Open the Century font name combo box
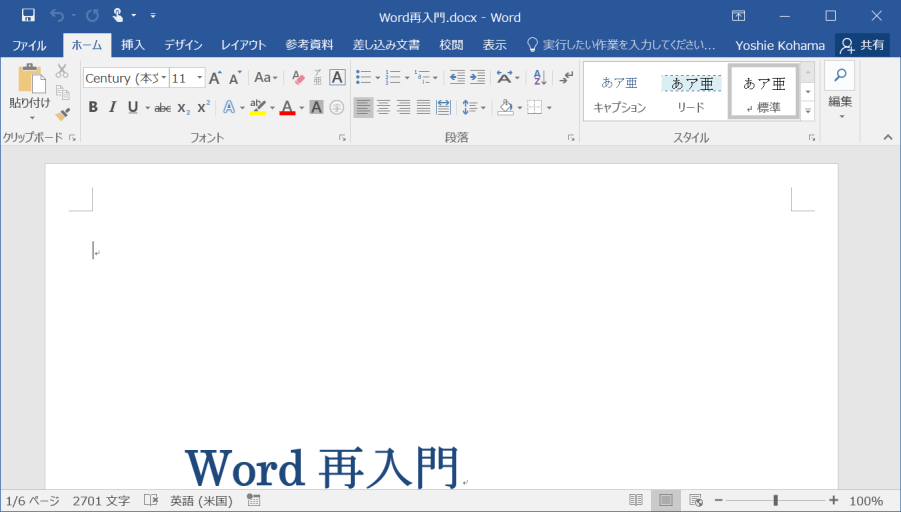The width and height of the screenshot is (901, 512). (125, 78)
